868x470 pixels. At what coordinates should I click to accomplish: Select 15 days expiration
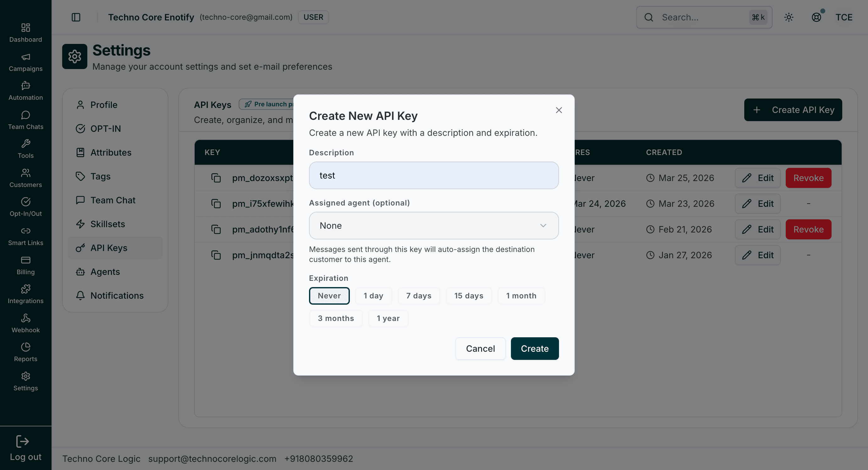coord(469,296)
